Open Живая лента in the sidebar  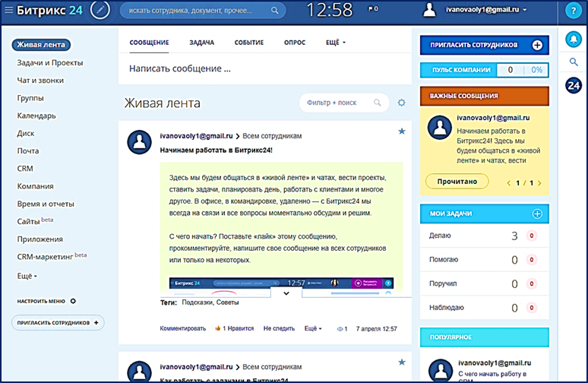click(x=41, y=45)
